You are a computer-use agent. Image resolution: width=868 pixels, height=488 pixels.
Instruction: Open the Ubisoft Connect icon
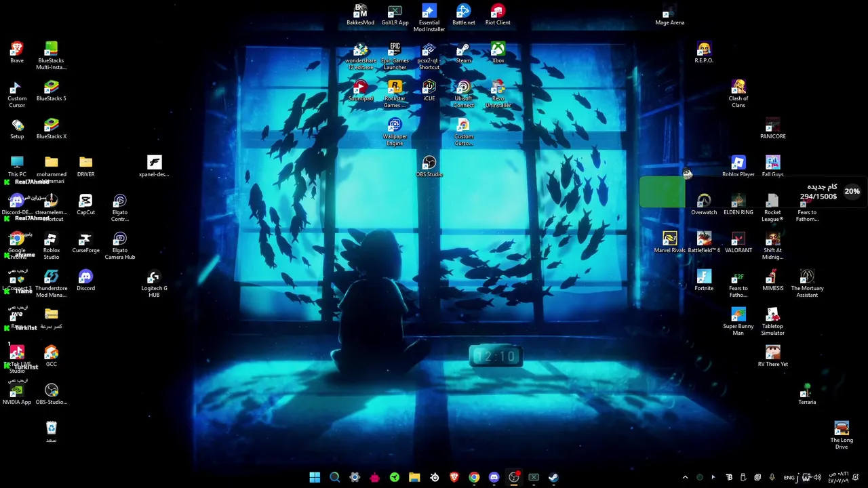[464, 94]
